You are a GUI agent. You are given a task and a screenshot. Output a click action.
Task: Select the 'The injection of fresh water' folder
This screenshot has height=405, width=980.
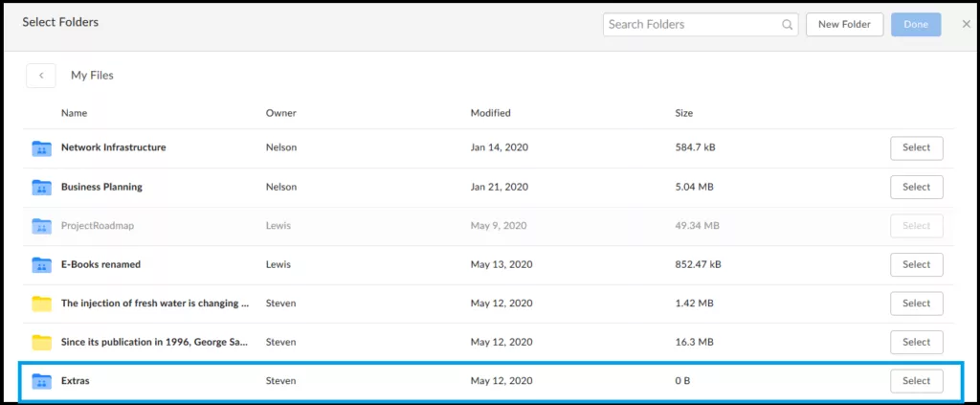(916, 304)
